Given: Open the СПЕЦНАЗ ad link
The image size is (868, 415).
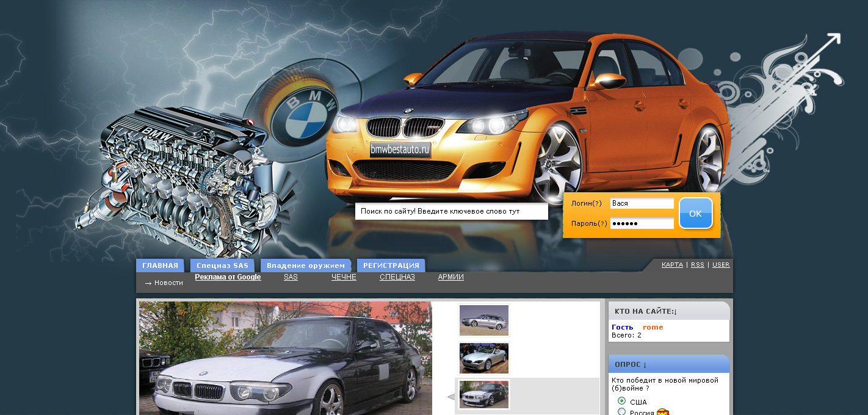Looking at the screenshot, I should [397, 277].
